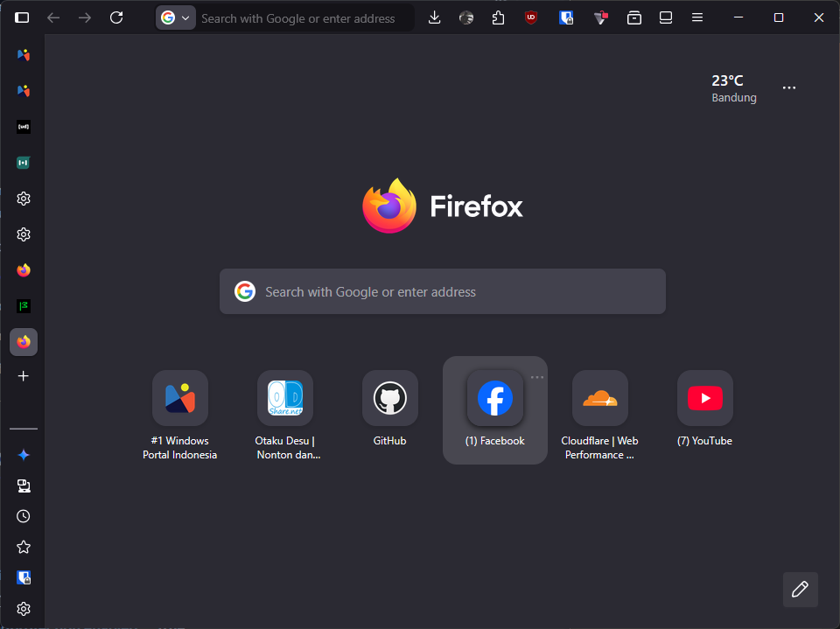
Task: Open a new vertical tab
Action: (x=24, y=376)
